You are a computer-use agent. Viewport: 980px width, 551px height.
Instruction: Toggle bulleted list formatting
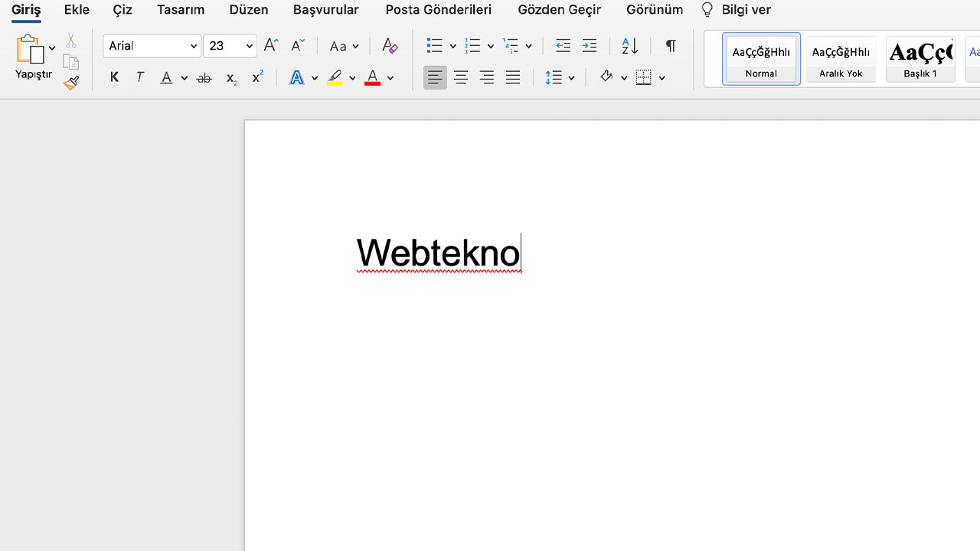click(434, 46)
